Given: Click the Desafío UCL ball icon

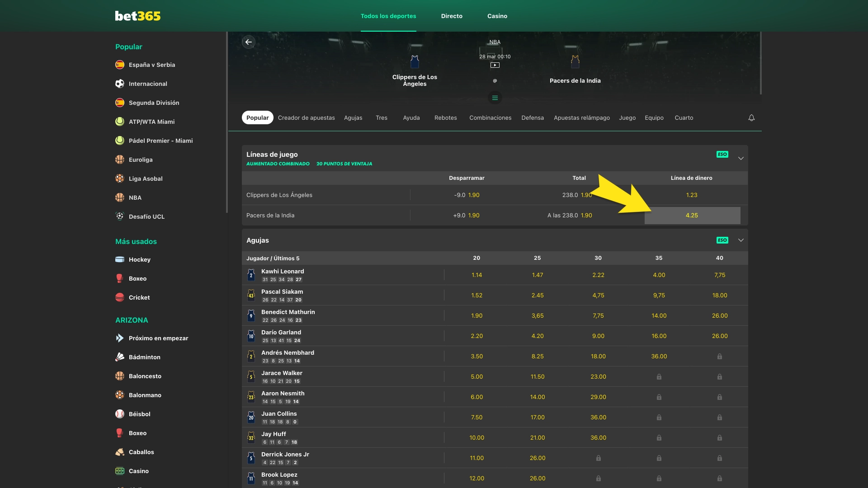Looking at the screenshot, I should [x=120, y=216].
